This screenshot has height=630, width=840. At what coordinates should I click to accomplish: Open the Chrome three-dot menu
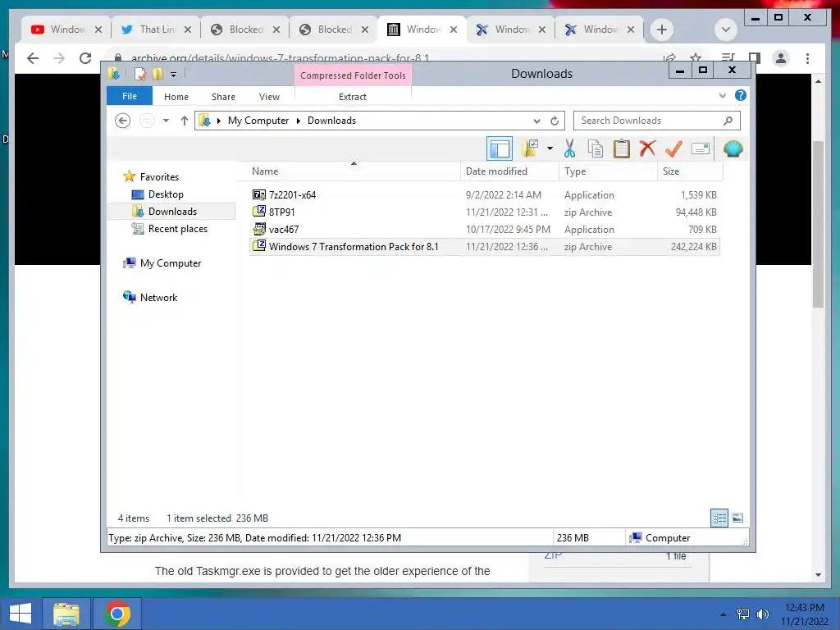(x=807, y=58)
